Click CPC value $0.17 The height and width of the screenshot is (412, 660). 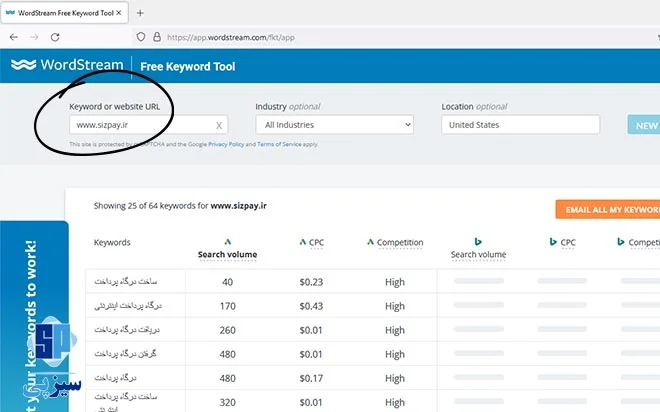(x=311, y=378)
